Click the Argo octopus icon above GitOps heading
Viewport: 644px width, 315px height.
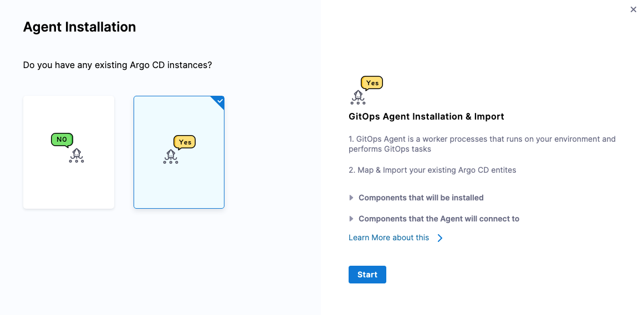tap(358, 97)
